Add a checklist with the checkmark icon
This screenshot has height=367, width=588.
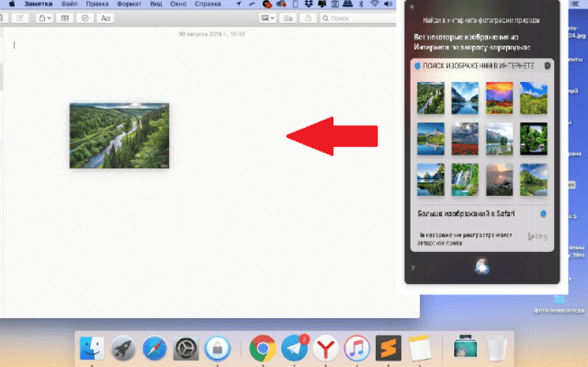click(x=85, y=18)
